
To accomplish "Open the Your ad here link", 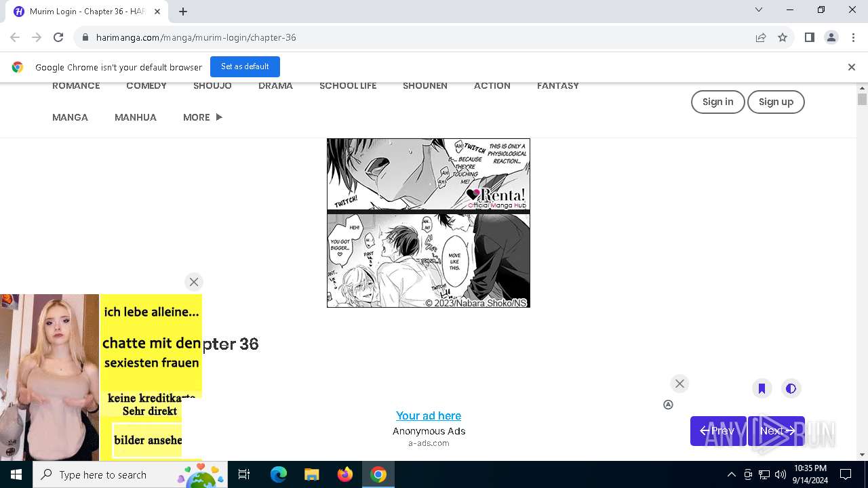I will pyautogui.click(x=429, y=415).
